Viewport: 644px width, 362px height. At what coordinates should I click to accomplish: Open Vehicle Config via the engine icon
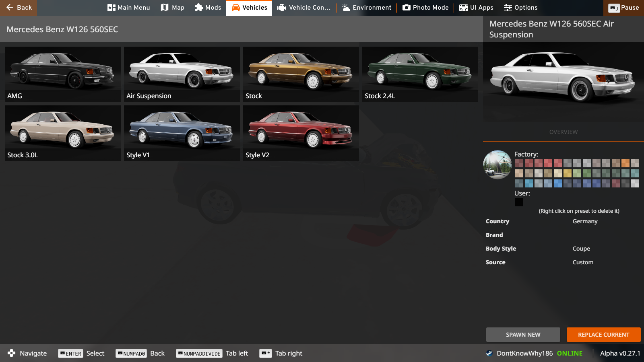(x=282, y=8)
